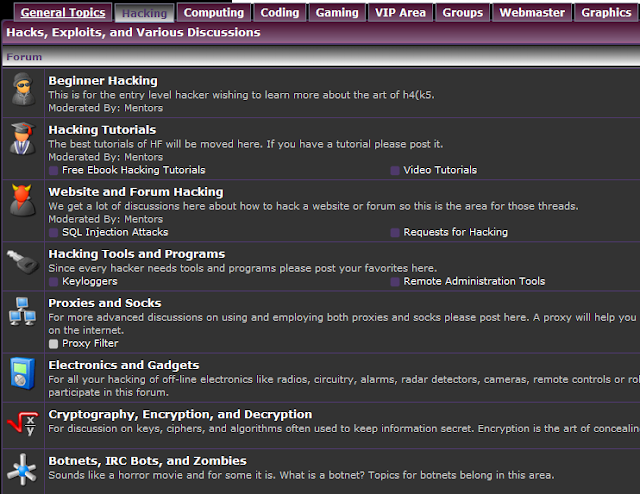The width and height of the screenshot is (640, 494).
Task: Click the marker beside SQL Injection Attacks
Action: tap(53, 232)
